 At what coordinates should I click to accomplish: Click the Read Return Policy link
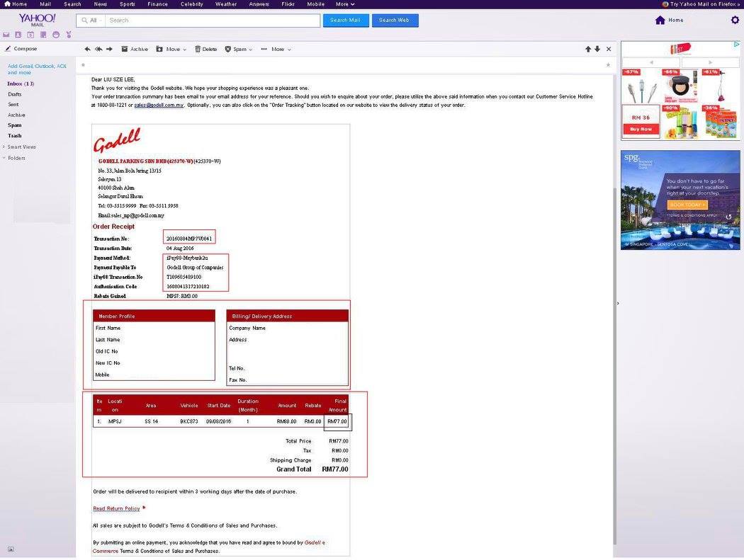(x=116, y=508)
